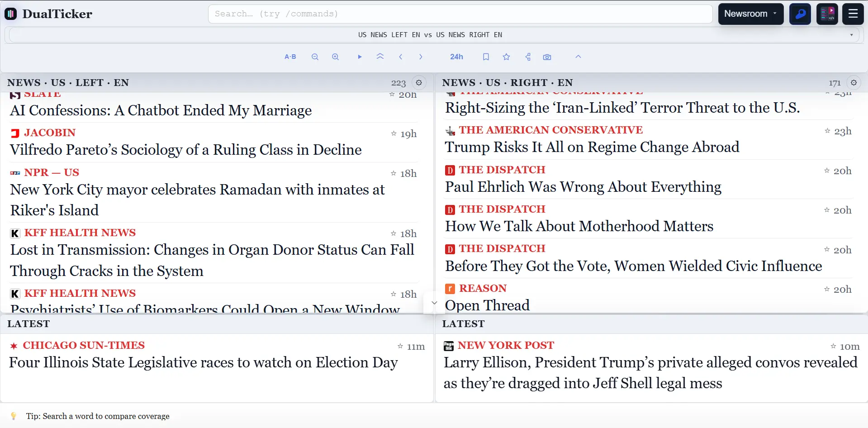Open Four Illinois State Legislative races headline

click(x=203, y=362)
